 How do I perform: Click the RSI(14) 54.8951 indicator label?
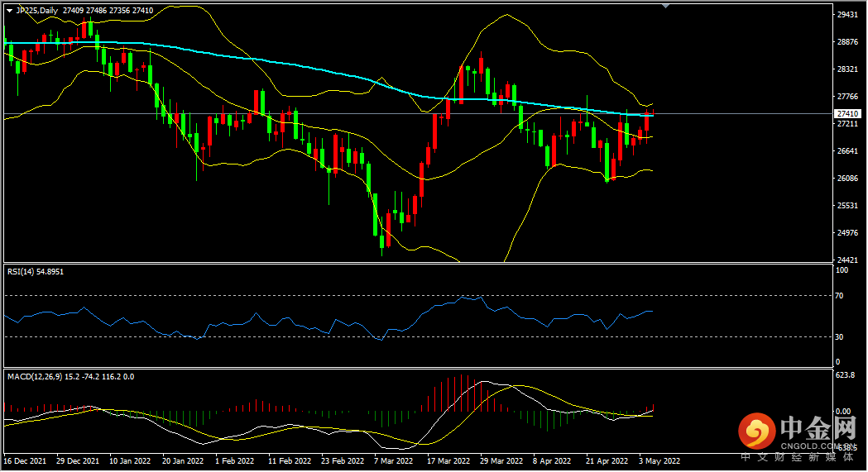36,272
